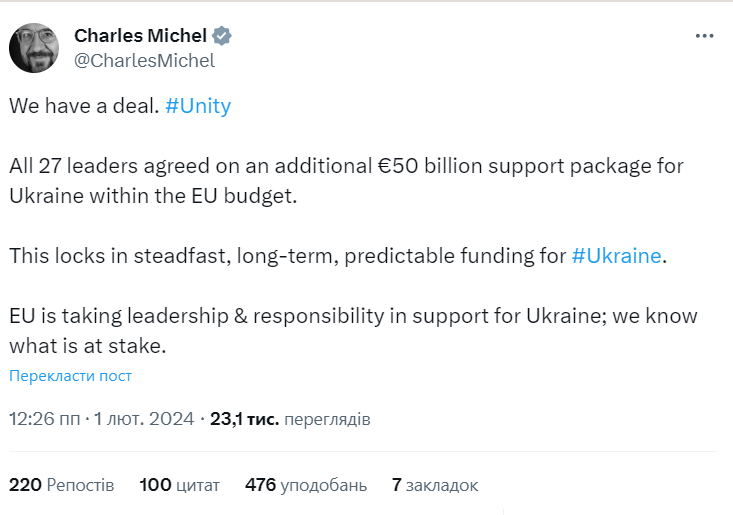Click the 12:26 пп timestamp
The height and width of the screenshot is (515, 733).
[x=45, y=419]
